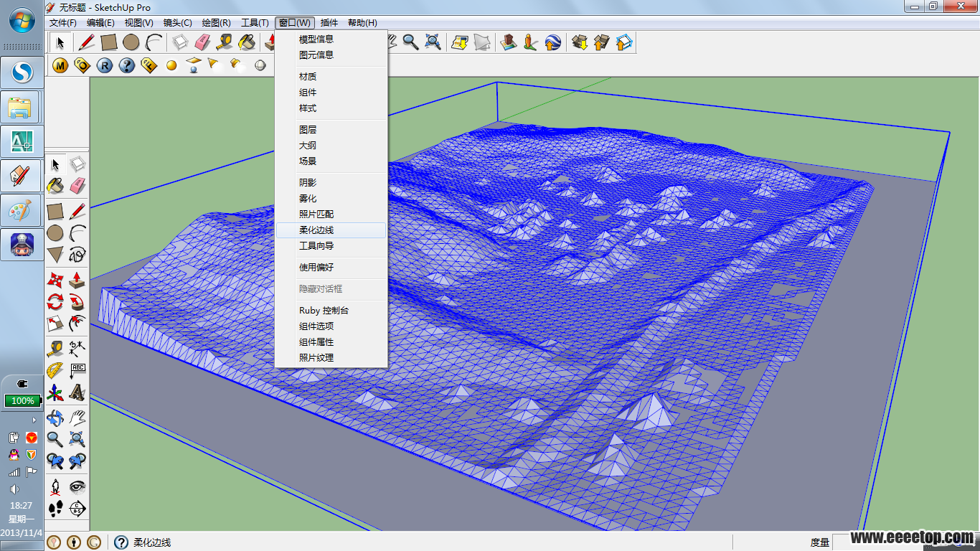Open the 视图(V) menu
Screen dimensions: 980x551
pos(138,23)
